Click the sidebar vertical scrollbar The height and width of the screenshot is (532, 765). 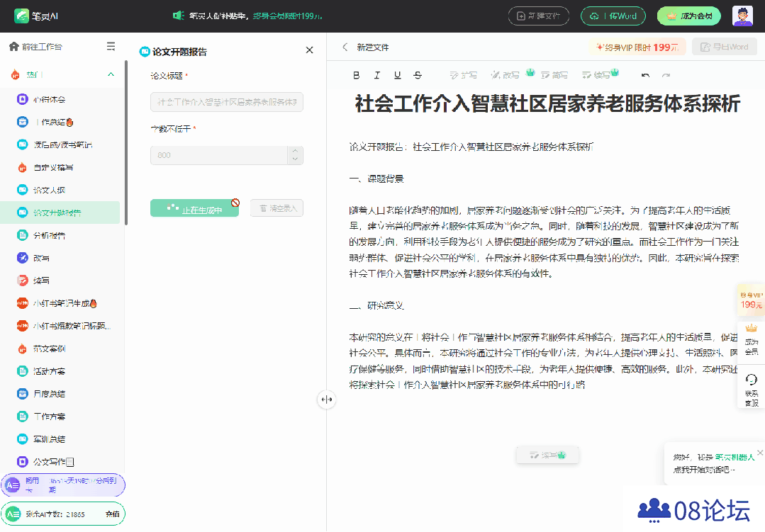click(x=126, y=143)
